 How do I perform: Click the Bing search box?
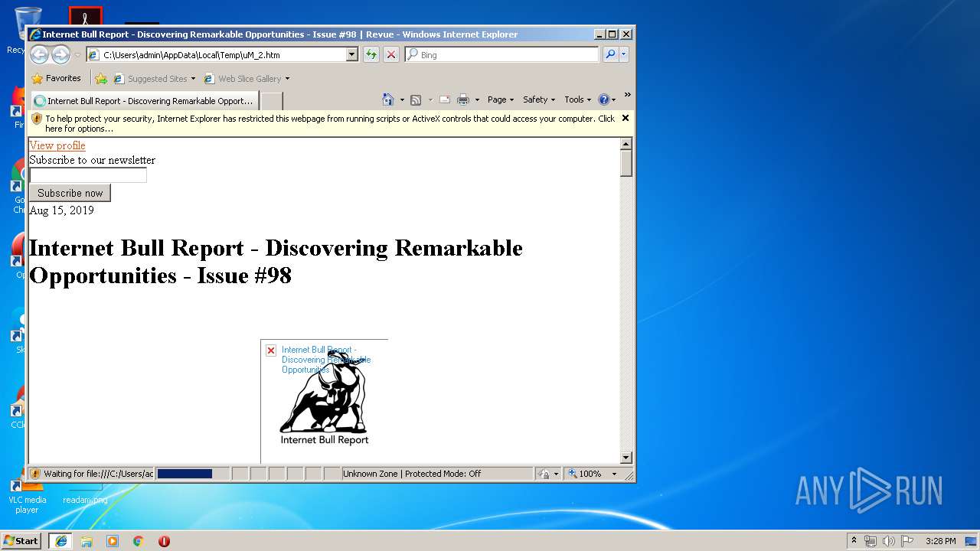(502, 54)
